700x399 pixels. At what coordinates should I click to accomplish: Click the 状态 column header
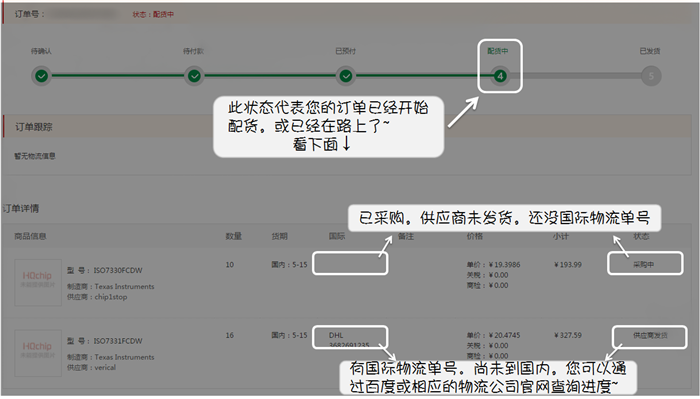coord(641,237)
